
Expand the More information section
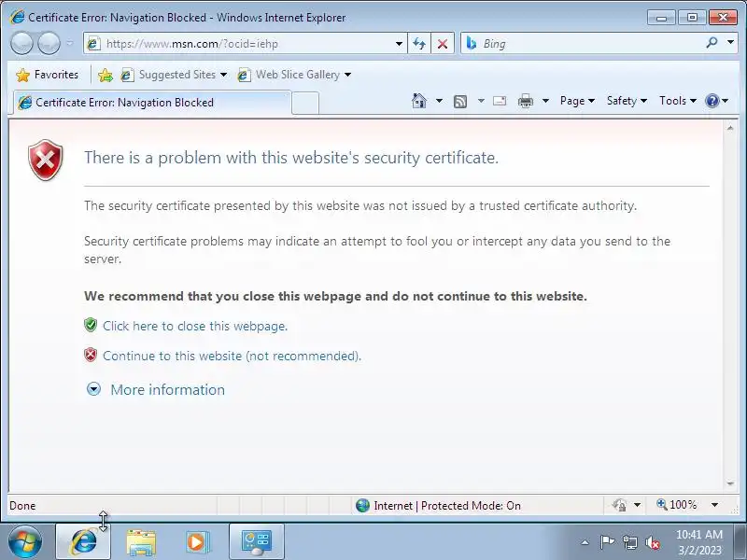tap(93, 389)
